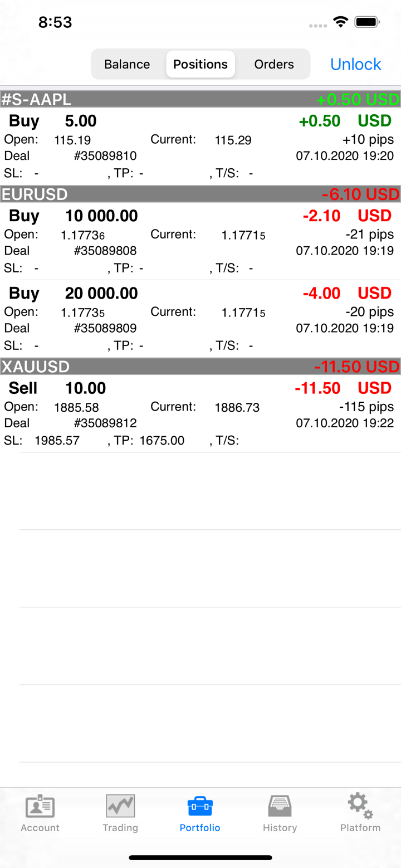The width and height of the screenshot is (401, 868).
Task: Collapse the XAUUSD group header
Action: (200, 367)
